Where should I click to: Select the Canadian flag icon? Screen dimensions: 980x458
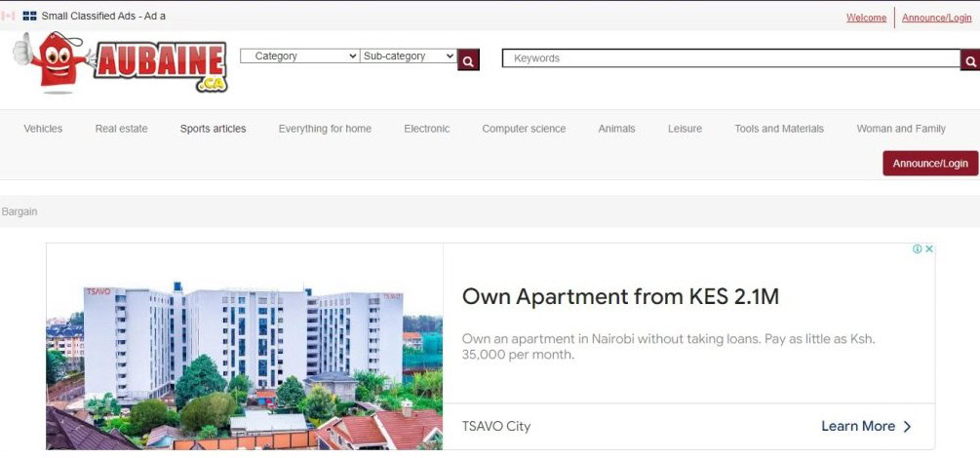click(x=8, y=16)
